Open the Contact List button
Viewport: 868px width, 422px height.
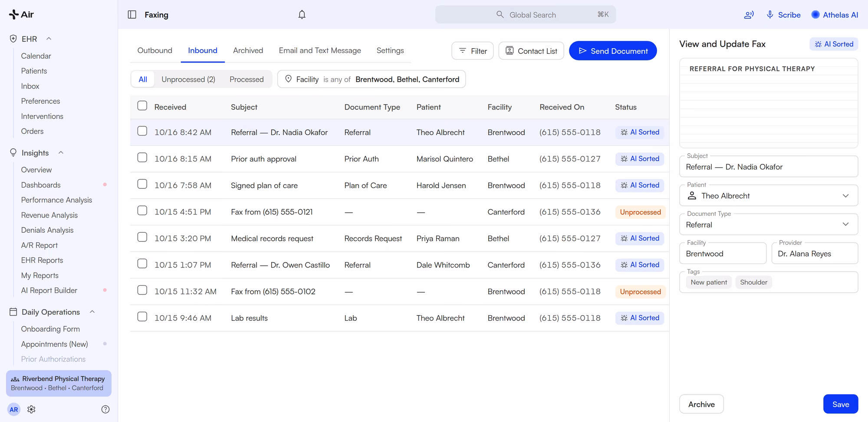531,51
